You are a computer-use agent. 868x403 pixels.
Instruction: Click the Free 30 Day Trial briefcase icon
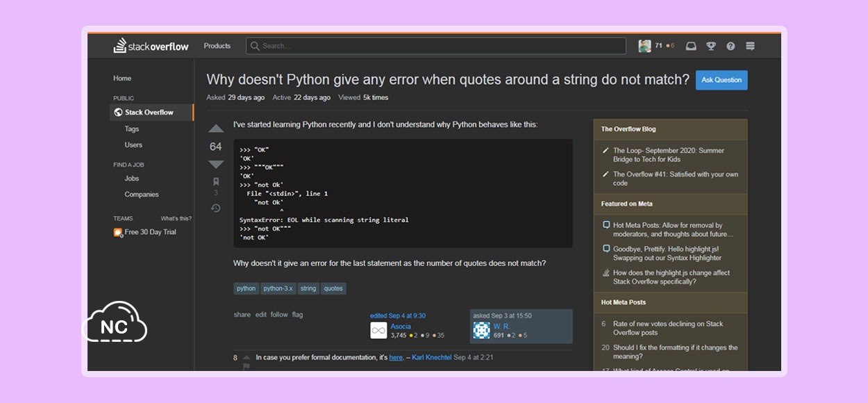(118, 232)
